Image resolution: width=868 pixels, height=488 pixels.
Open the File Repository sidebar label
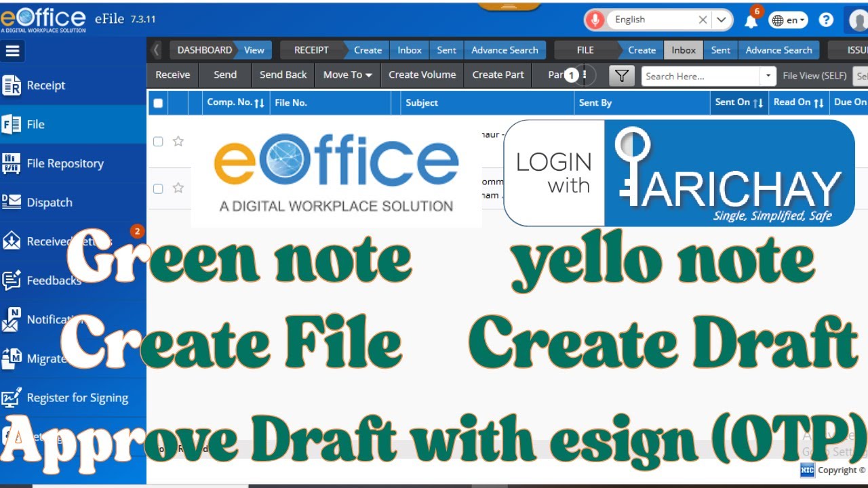click(x=65, y=163)
